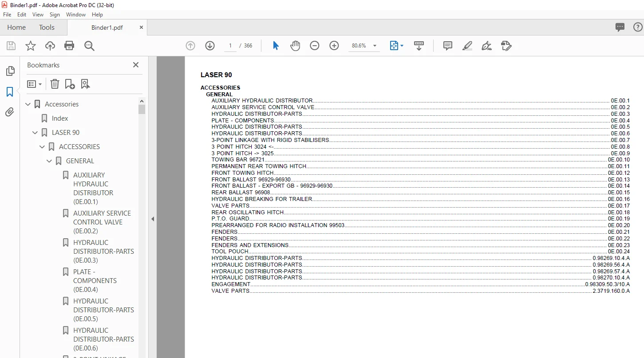Click the scrolling mode keyboard icon

[419, 46]
